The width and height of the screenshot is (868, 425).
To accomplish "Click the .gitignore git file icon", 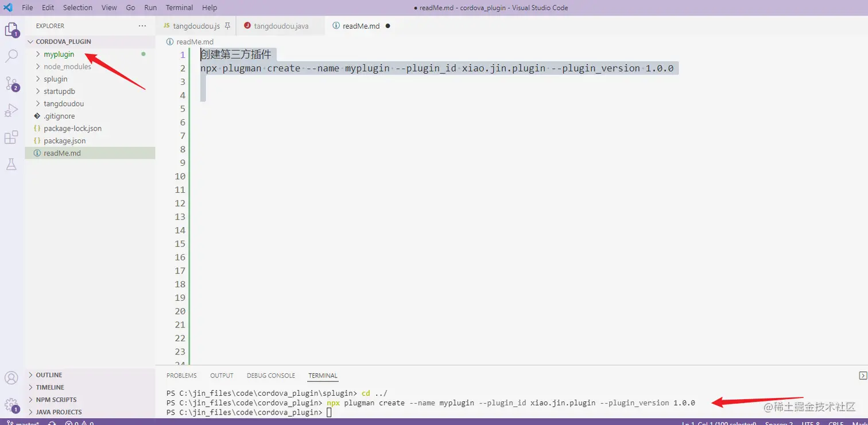I will 37,116.
